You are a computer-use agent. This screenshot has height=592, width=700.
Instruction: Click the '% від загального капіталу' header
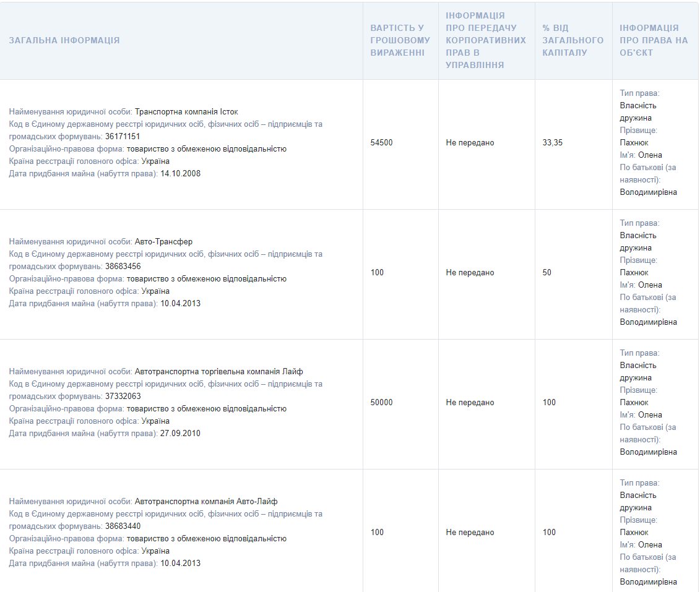click(573, 40)
